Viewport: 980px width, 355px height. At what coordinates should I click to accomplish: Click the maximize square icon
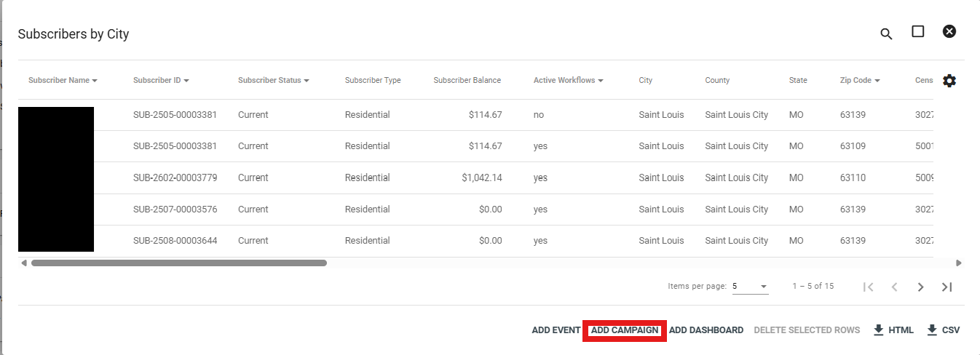click(x=918, y=31)
